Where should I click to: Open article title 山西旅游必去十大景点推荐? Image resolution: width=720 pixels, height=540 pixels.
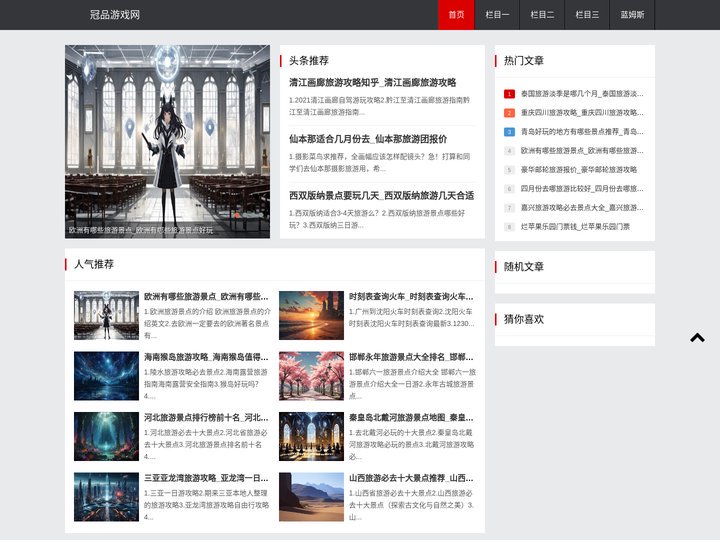[411, 478]
